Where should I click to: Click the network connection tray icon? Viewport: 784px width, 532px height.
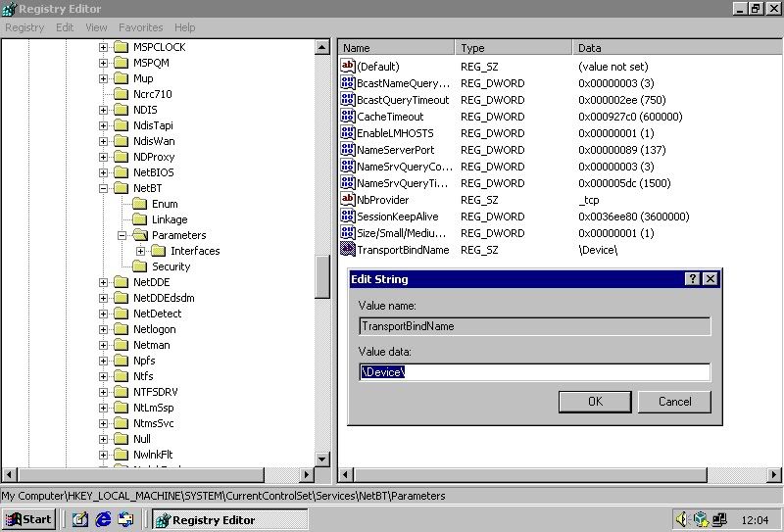(719, 519)
